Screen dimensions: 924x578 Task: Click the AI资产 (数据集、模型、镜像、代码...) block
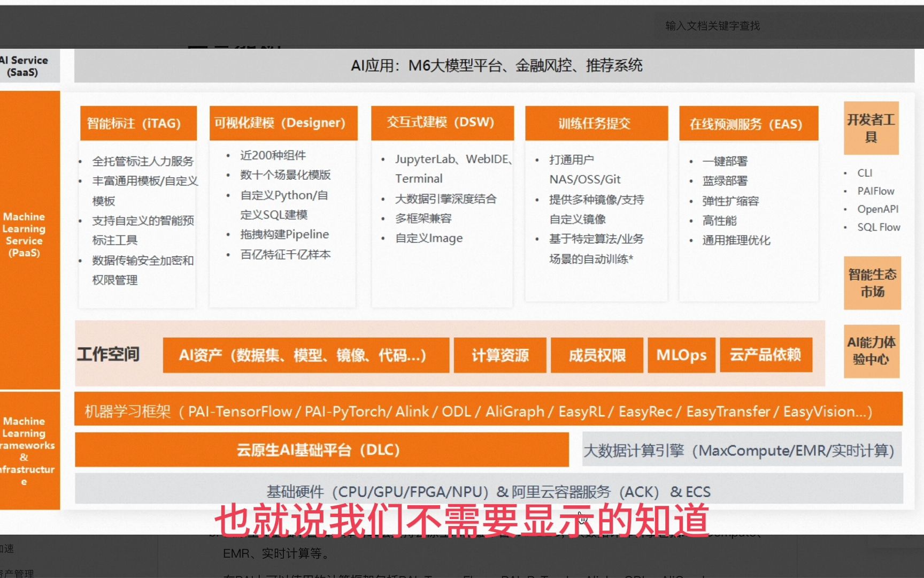306,355
